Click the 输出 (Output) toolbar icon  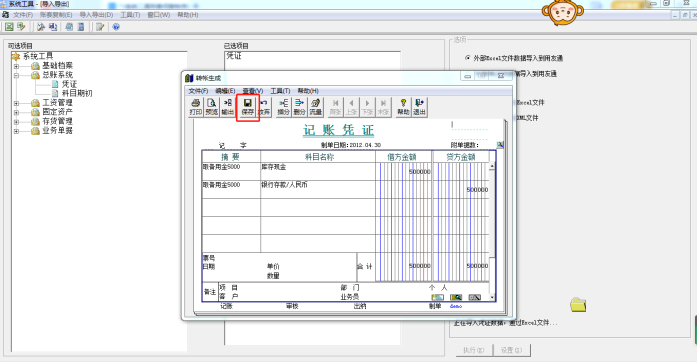(228, 107)
